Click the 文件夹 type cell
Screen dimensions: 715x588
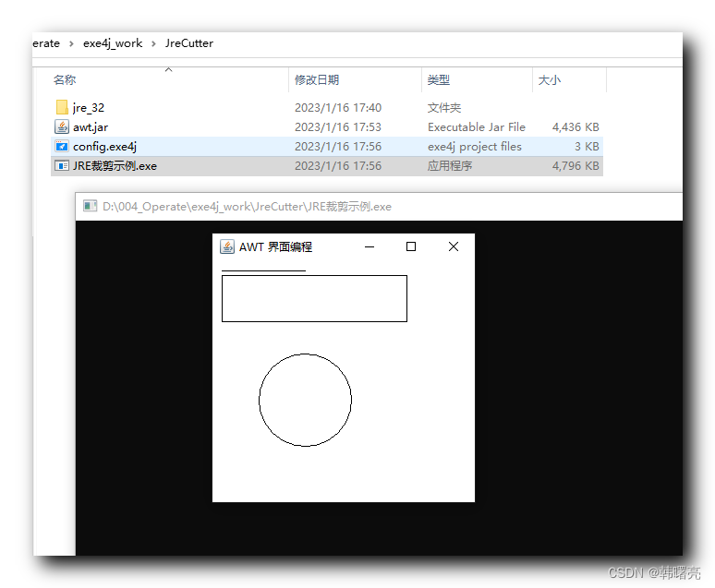click(444, 108)
